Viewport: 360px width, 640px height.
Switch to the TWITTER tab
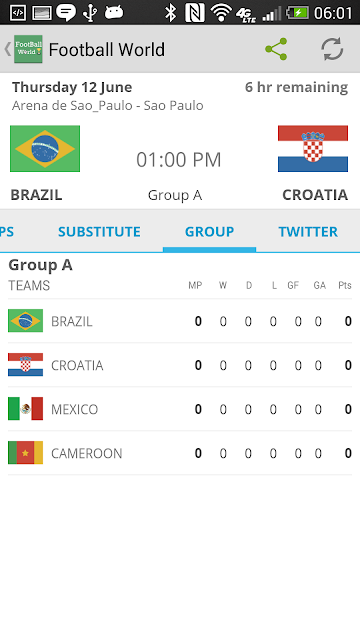tap(308, 232)
